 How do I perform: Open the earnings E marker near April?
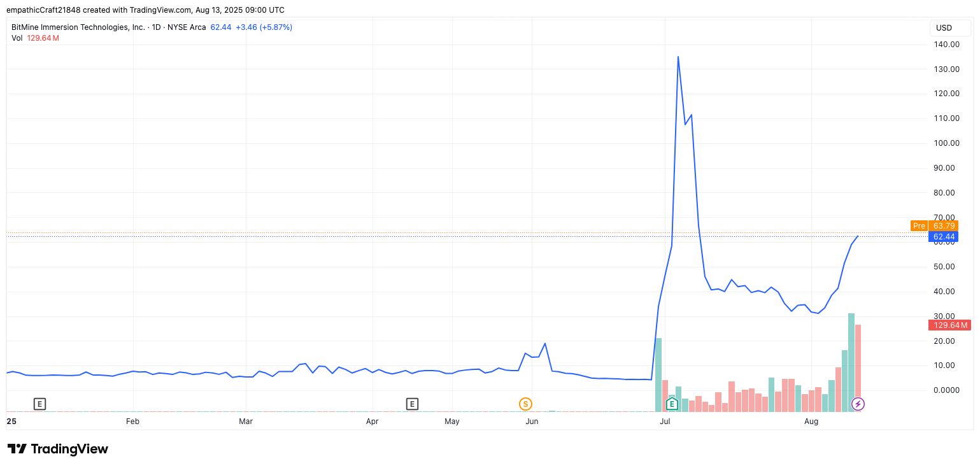[x=412, y=404]
